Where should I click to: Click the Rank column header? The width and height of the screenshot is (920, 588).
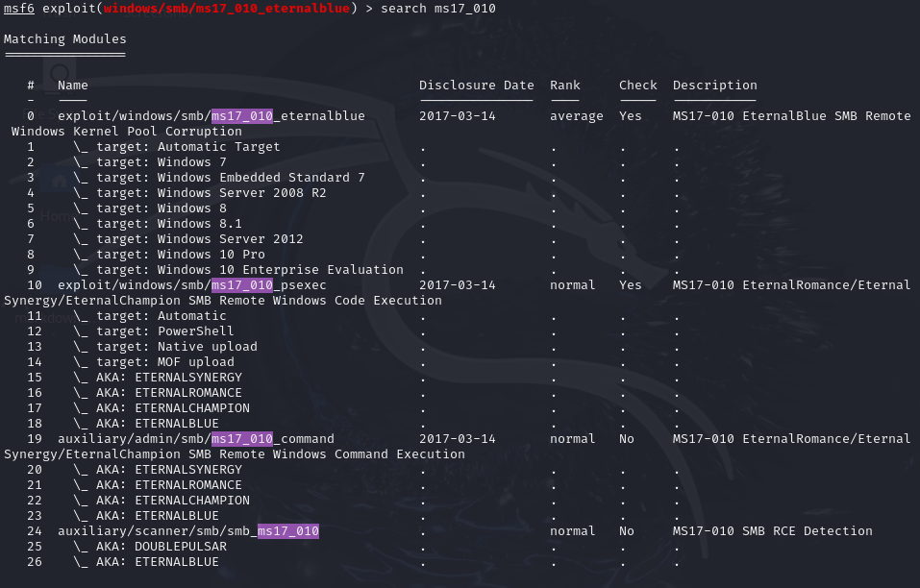(565, 86)
